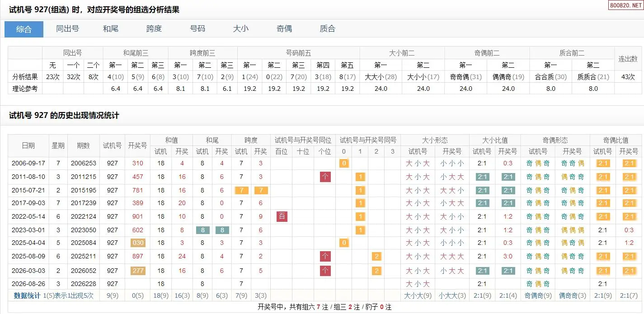644x314 pixels.
Task: Click the red 个 badge in row 2026-03-03
Action: pos(325,271)
